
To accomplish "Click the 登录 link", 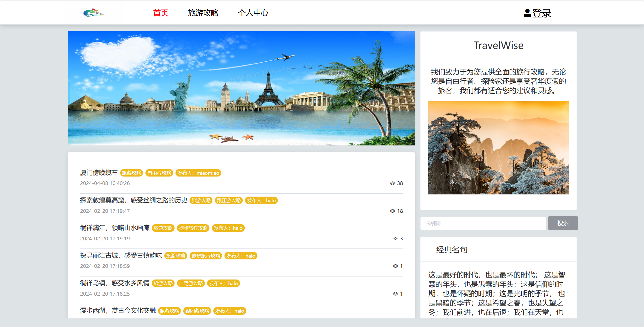I will pyautogui.click(x=542, y=13).
